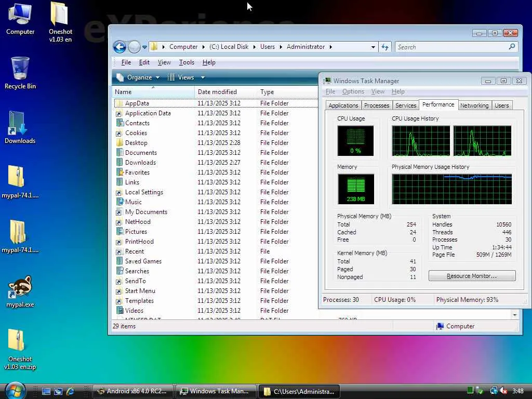Screen dimensions: 532x399
Task: Click the Date modified column header
Action: [x=225, y=91]
